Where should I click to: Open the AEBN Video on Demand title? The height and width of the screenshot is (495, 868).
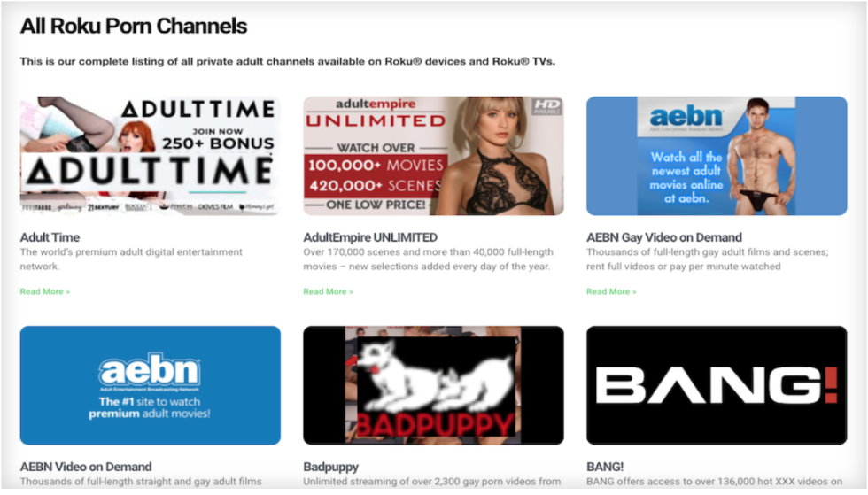[x=86, y=467]
